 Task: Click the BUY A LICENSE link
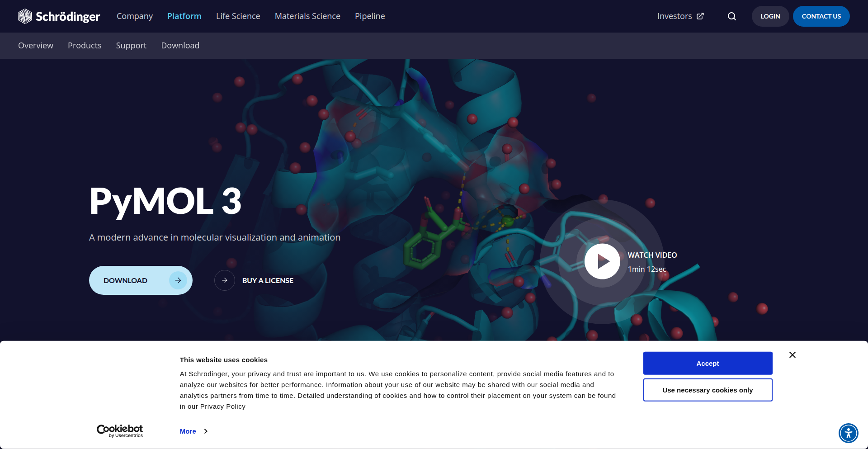click(x=268, y=281)
